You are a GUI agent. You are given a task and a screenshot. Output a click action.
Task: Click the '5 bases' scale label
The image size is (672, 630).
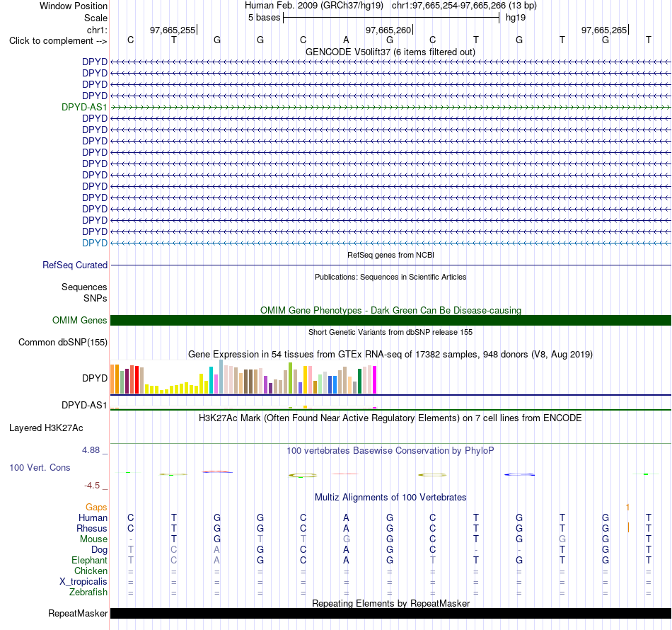(x=264, y=18)
